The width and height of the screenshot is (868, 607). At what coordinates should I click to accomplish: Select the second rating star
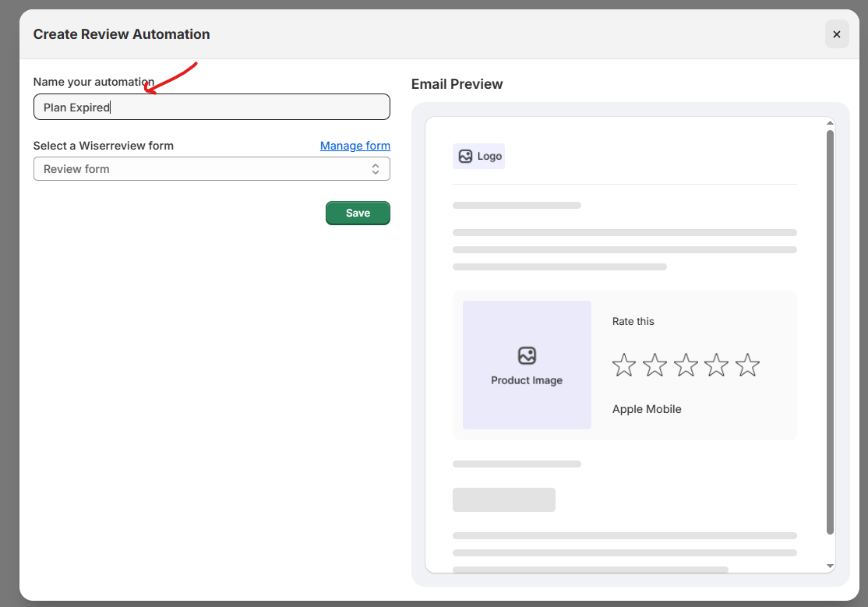pos(655,365)
